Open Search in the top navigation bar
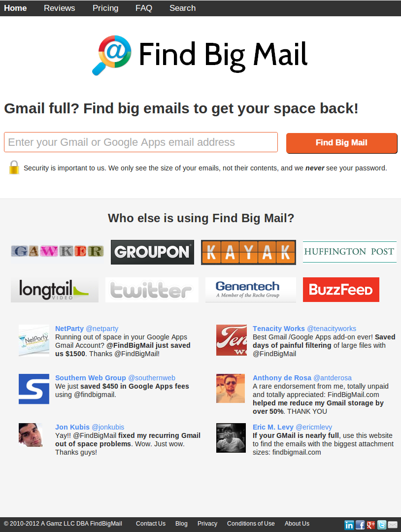This screenshot has height=532, width=401. (x=183, y=8)
